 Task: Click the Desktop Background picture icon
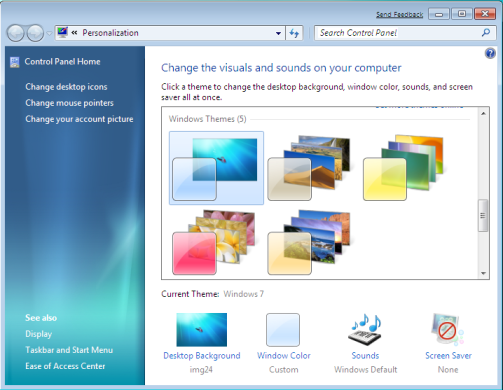[x=202, y=330]
